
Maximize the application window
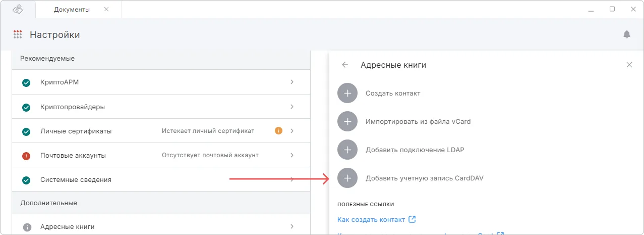pos(612,9)
